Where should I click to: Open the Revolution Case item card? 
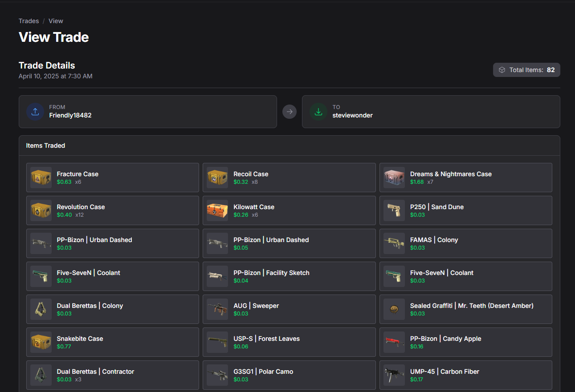(113, 210)
